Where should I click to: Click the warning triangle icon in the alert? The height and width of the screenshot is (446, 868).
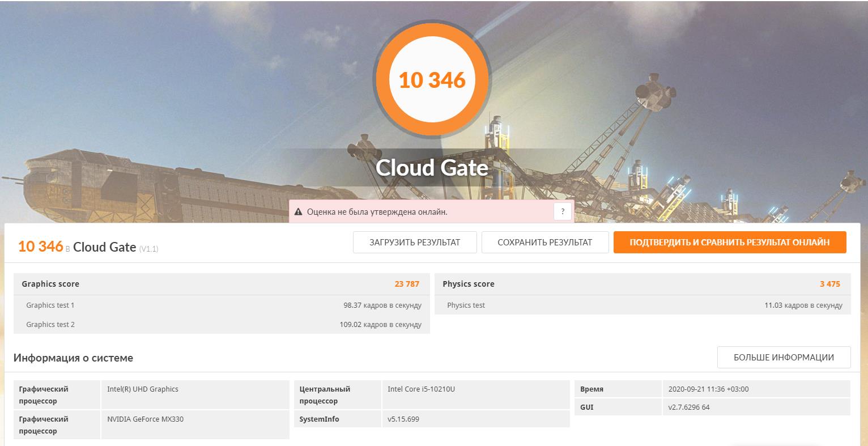tap(298, 212)
